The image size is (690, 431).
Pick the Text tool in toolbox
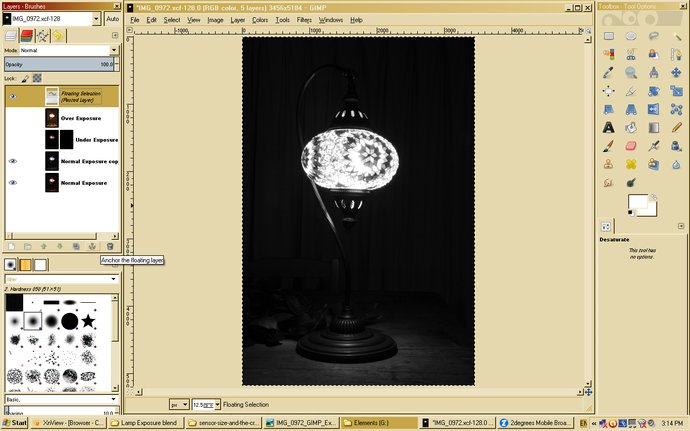(608, 127)
